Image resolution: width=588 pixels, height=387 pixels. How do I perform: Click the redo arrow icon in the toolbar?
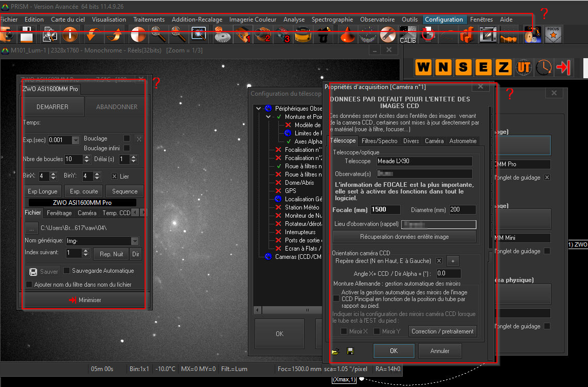tap(114, 34)
